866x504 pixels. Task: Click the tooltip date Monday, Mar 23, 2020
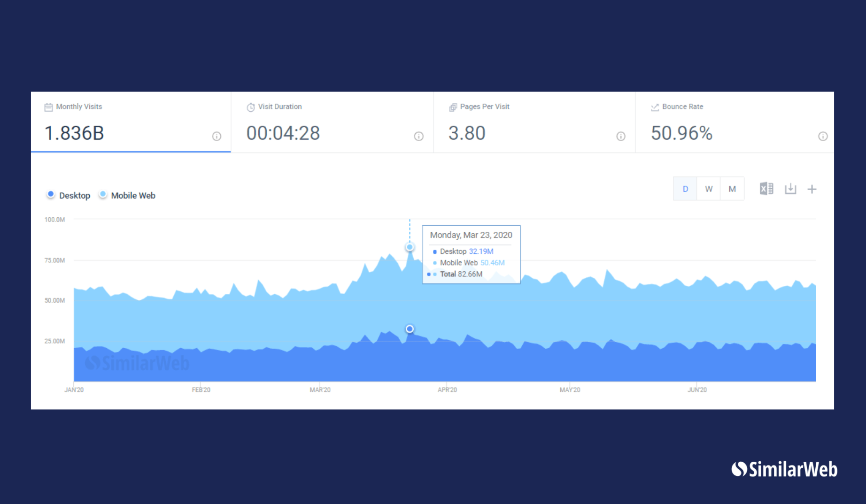(471, 235)
